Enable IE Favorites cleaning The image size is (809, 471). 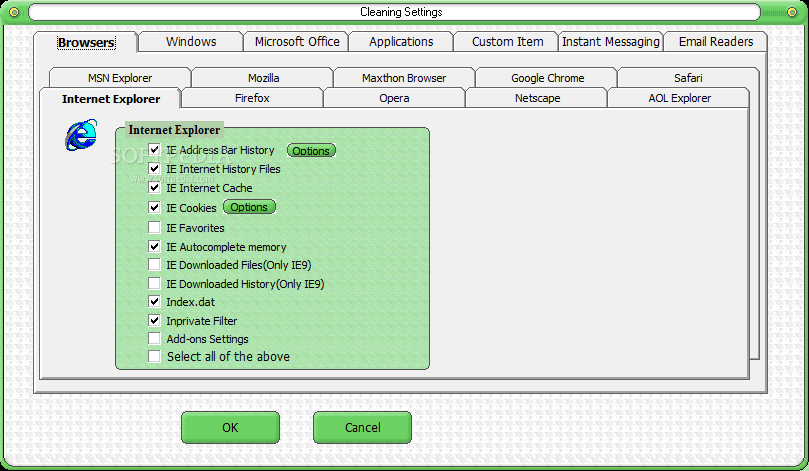pyautogui.click(x=154, y=227)
